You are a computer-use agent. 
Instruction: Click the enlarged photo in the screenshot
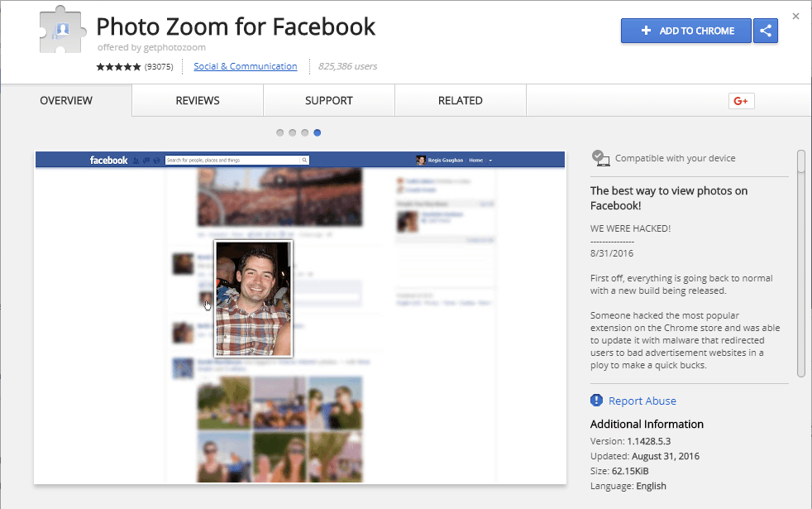(254, 299)
